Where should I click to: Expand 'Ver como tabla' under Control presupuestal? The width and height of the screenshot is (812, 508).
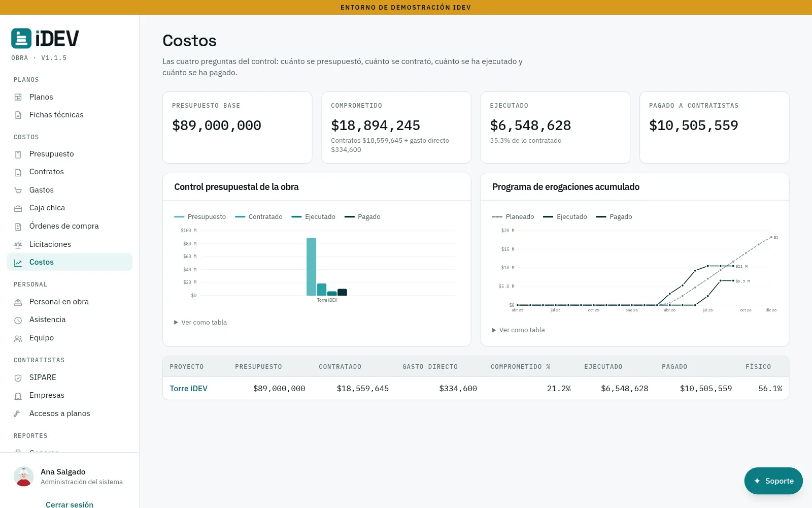pyautogui.click(x=200, y=323)
